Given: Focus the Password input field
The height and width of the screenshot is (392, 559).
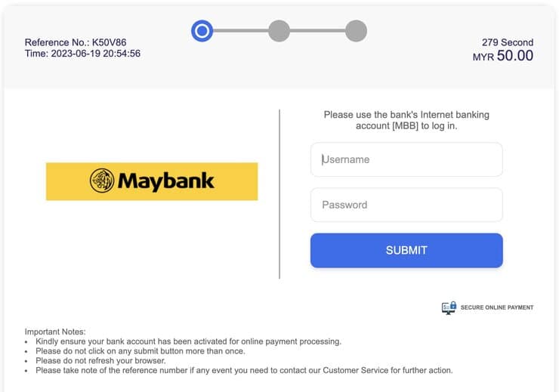Looking at the screenshot, I should click(x=406, y=205).
